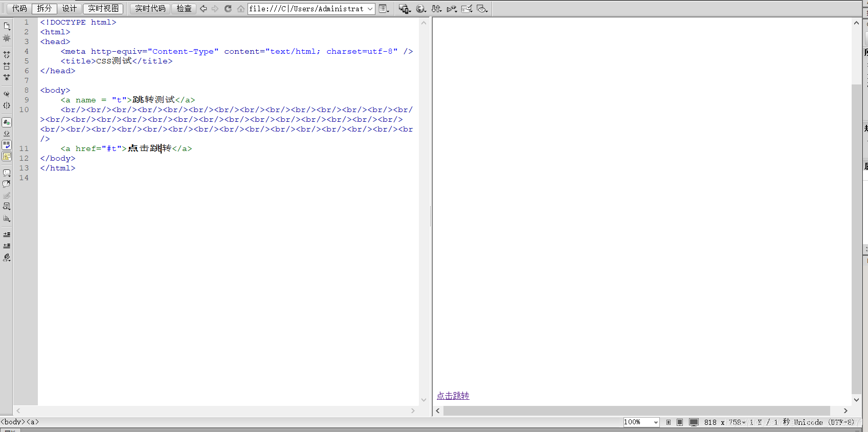The image size is (868, 432).
Task: Toggle highlight invalid code
Action: 7,134
